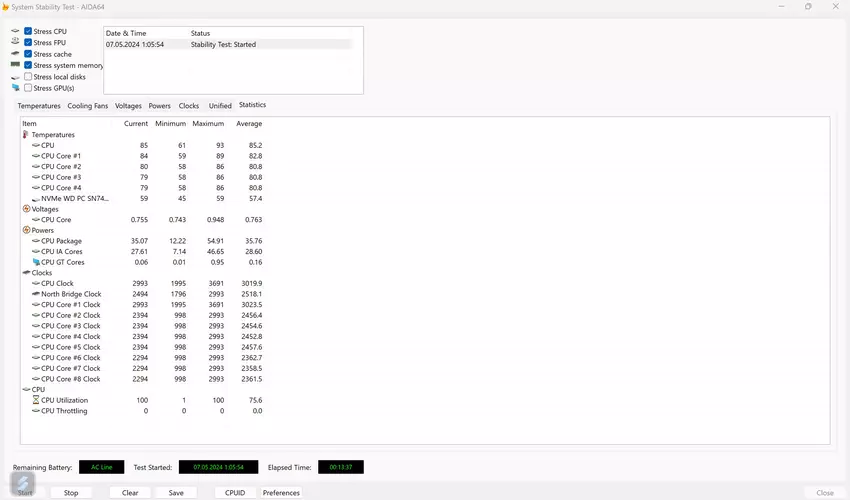Screen dimensions: 850x500
Task: Enable the Stress GPU(s) checkbox
Action: click(x=28, y=88)
